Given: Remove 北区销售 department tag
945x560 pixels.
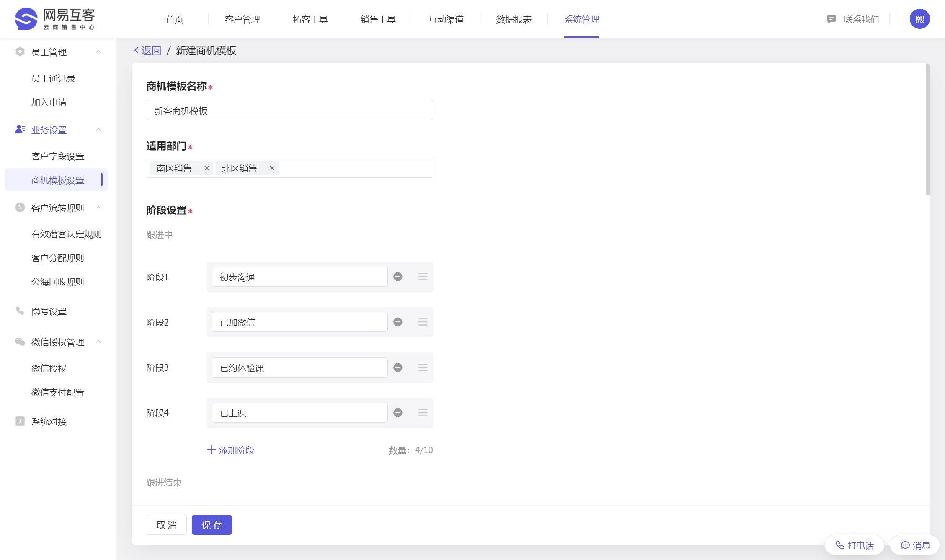Looking at the screenshot, I should tap(272, 168).
